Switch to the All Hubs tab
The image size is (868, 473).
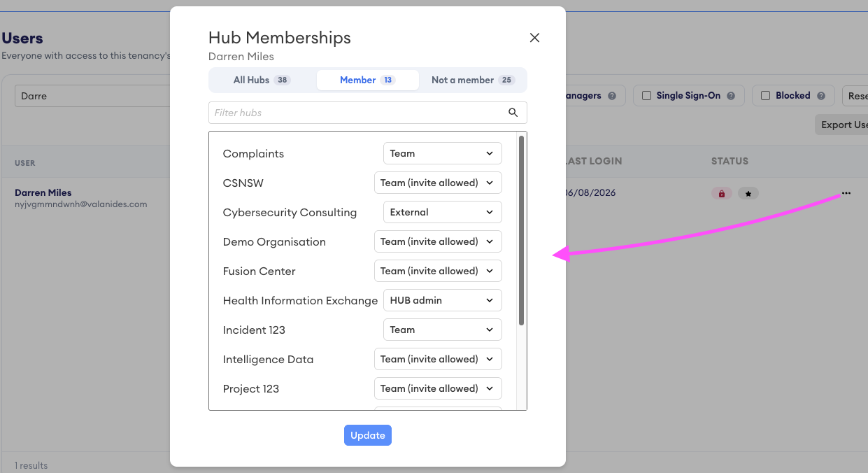click(262, 80)
